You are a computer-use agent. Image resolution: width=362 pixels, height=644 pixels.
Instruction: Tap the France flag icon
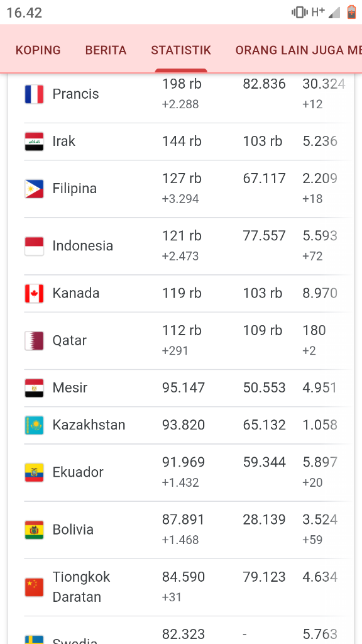point(34,94)
